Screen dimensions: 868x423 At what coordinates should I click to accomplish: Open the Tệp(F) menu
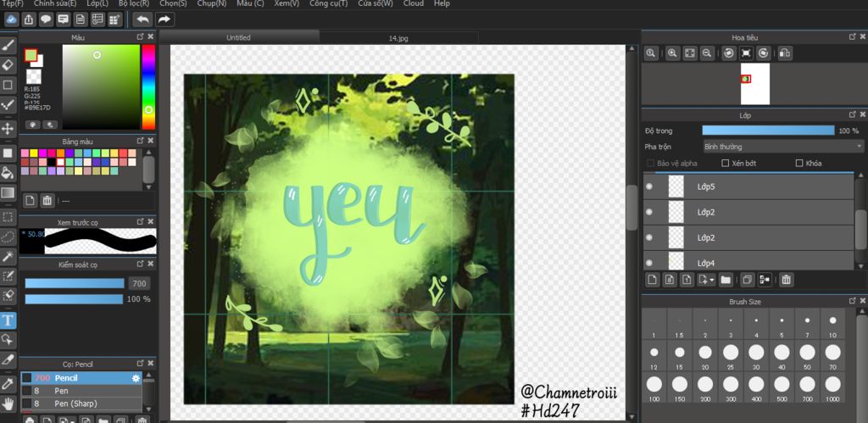coord(12,3)
